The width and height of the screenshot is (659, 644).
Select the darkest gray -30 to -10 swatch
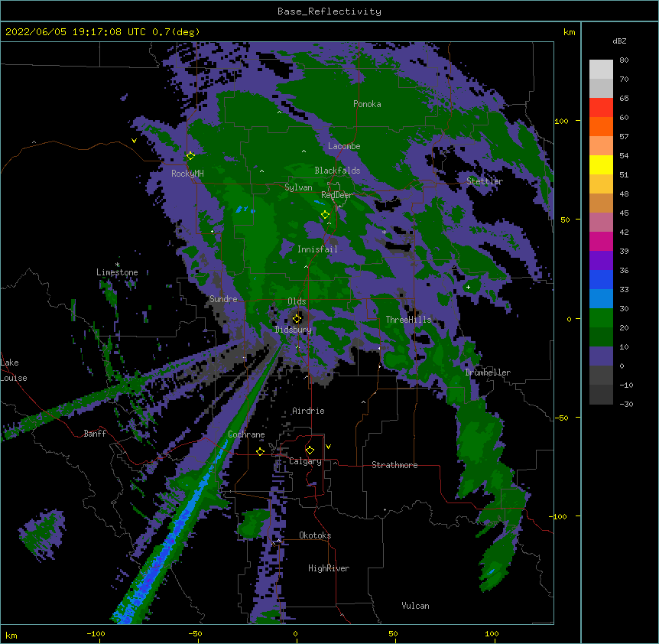click(x=601, y=395)
